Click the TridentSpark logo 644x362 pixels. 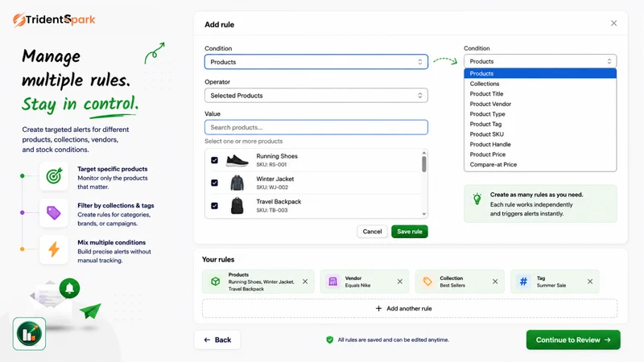(x=54, y=19)
